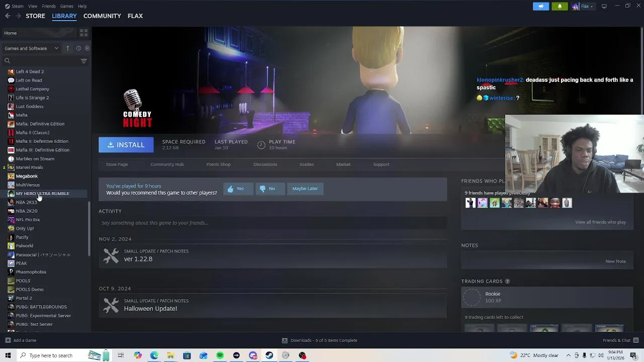Click the Say something about this game field

(x=273, y=223)
